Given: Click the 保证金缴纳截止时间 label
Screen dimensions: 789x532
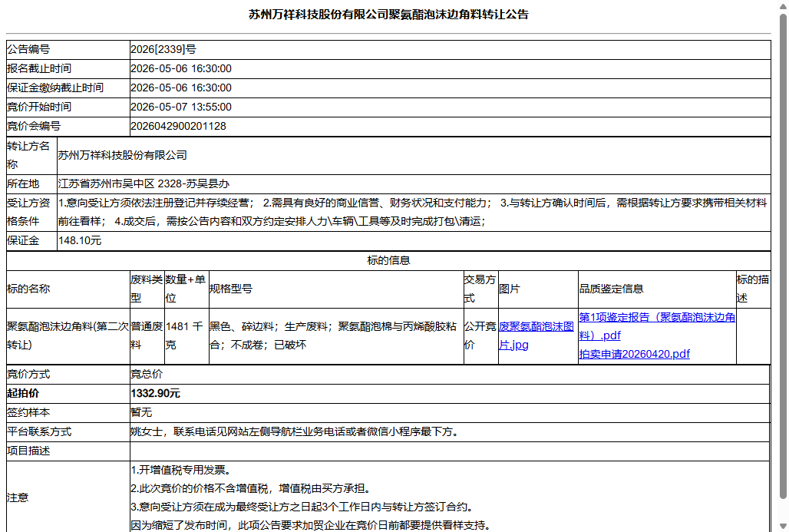Looking at the screenshot, I should 54,88.
